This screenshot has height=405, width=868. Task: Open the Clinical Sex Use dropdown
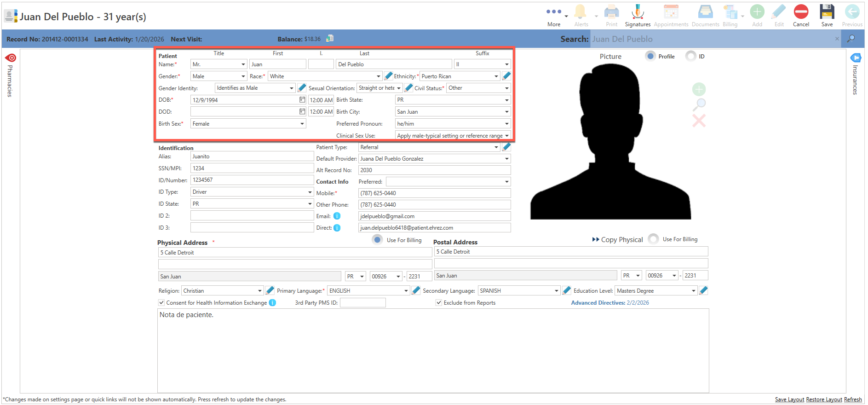(x=453, y=135)
